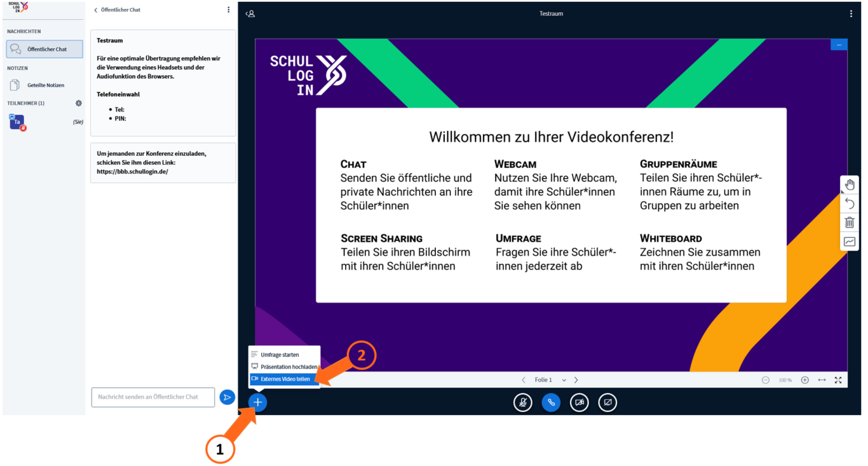The width and height of the screenshot is (868, 466).
Task: Go to the previous slide
Action: pyautogui.click(x=524, y=380)
